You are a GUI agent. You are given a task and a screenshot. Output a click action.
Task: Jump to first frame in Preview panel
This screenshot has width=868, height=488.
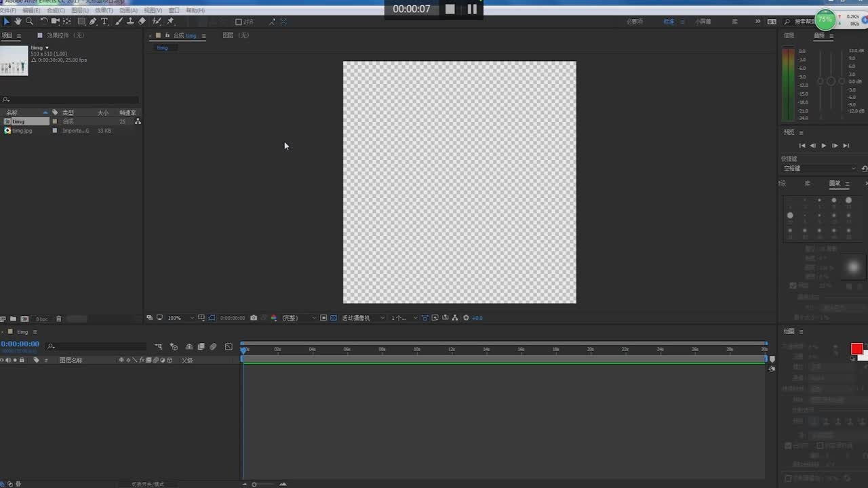pos(802,146)
